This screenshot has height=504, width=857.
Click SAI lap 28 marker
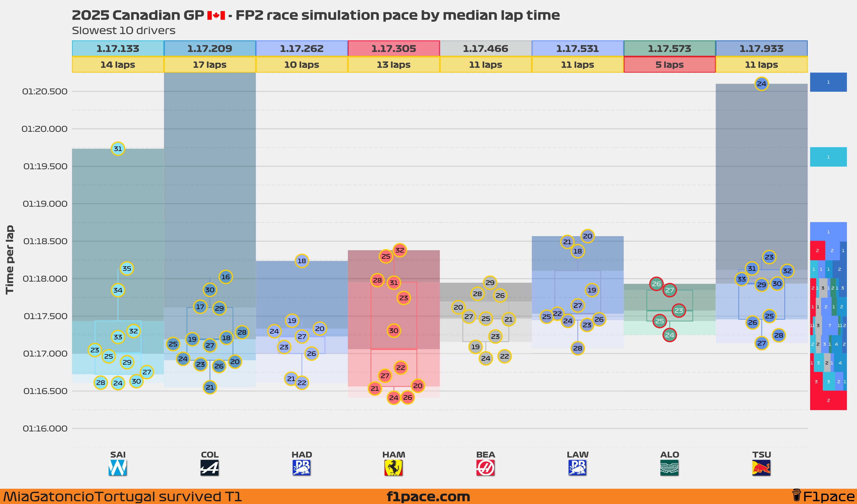click(101, 383)
